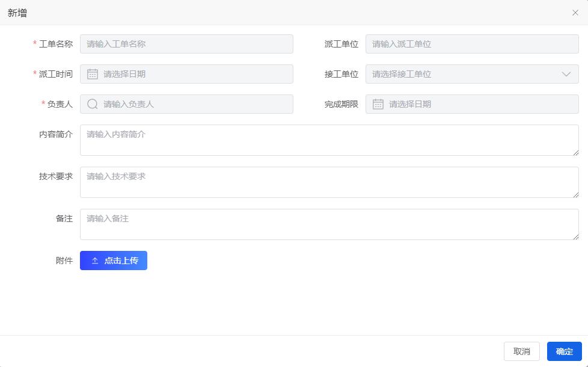Focus the 负责人 search input
This screenshot has width=588, height=367.
pyautogui.click(x=186, y=104)
